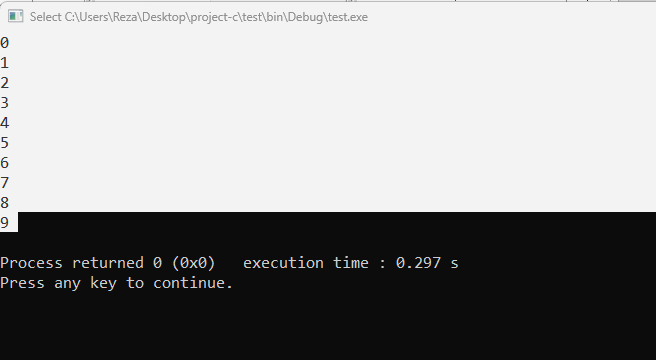The width and height of the screenshot is (656, 360).
Task: Click the 'execution time' text
Action: (306, 263)
